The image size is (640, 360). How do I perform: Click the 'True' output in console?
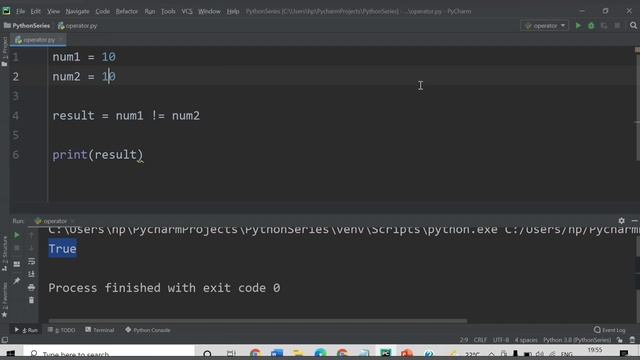[x=62, y=249]
